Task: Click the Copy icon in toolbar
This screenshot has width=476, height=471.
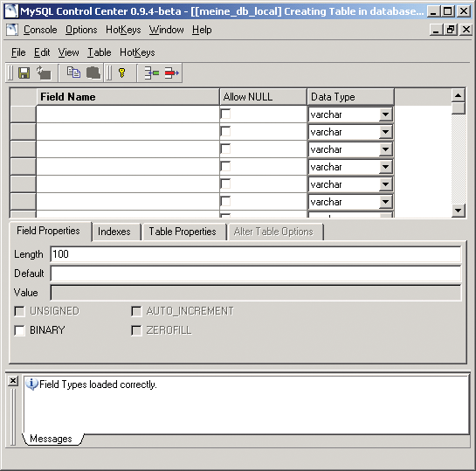Action: click(73, 73)
